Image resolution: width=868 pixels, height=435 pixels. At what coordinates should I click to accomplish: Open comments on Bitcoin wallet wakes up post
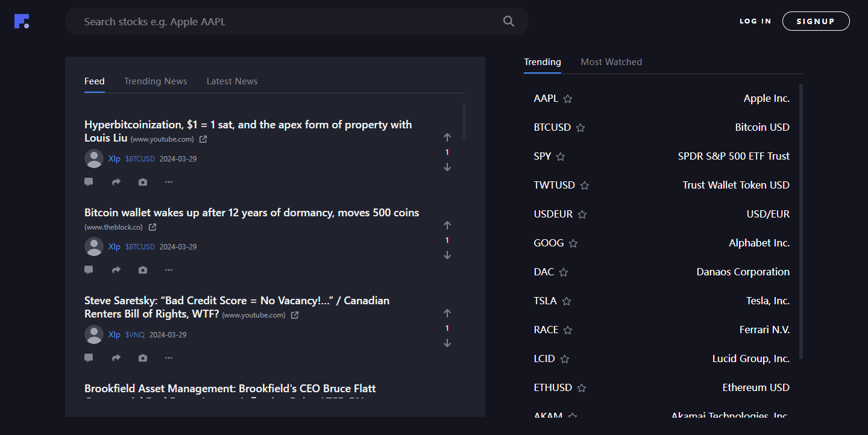coord(89,270)
